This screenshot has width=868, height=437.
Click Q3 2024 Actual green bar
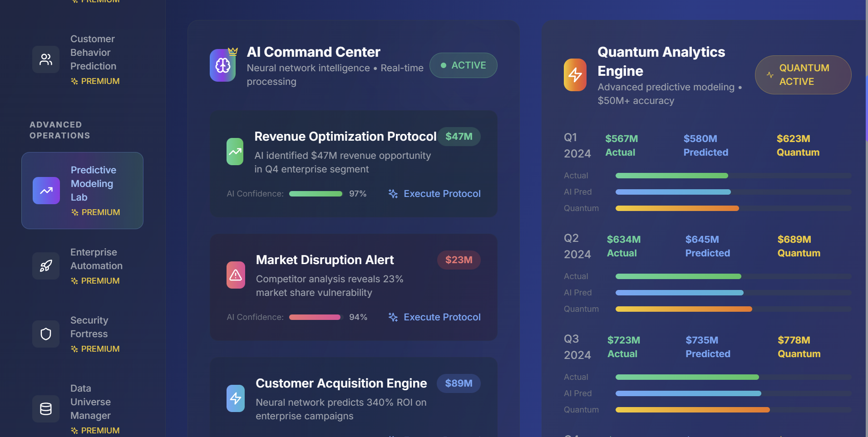click(687, 377)
